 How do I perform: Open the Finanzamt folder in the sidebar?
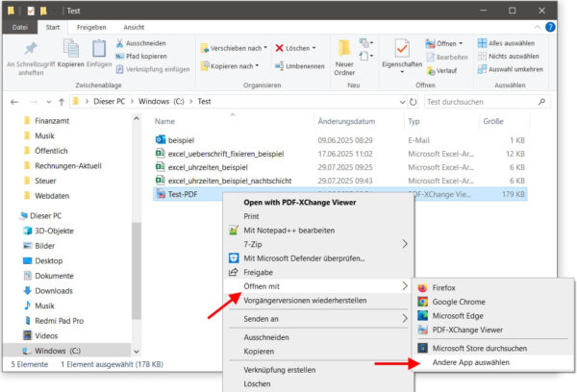coord(52,121)
